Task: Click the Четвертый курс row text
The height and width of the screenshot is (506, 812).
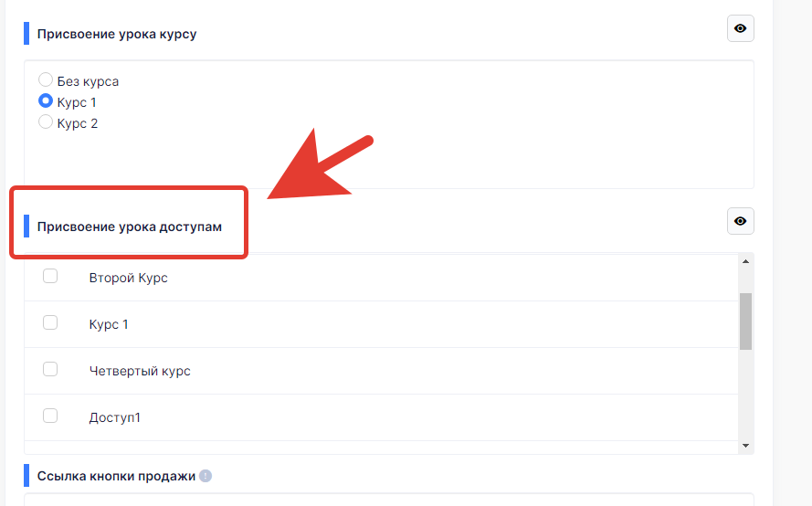Action: pos(140,372)
